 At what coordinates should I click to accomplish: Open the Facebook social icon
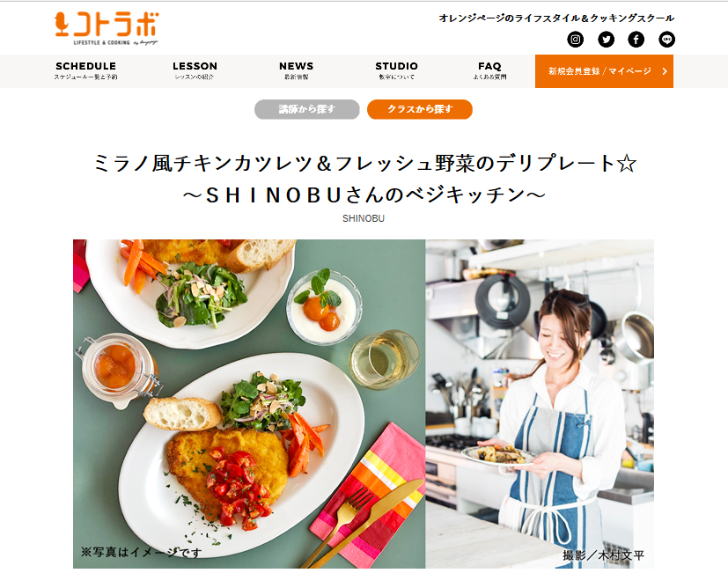(x=636, y=40)
